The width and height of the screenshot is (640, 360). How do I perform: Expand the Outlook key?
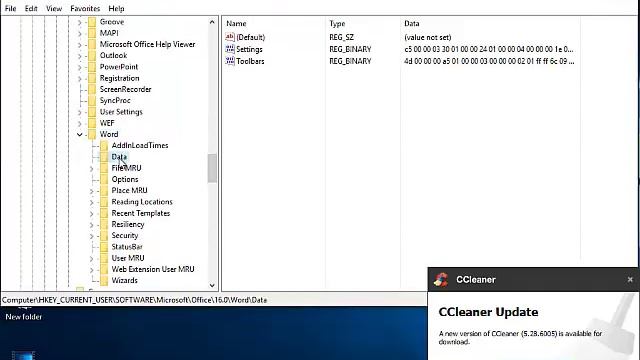pyautogui.click(x=80, y=56)
